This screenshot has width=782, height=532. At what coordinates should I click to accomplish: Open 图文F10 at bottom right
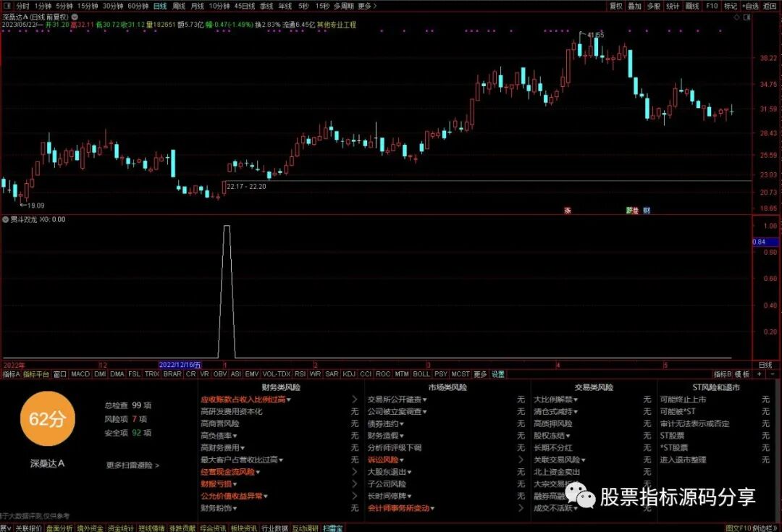(738, 528)
